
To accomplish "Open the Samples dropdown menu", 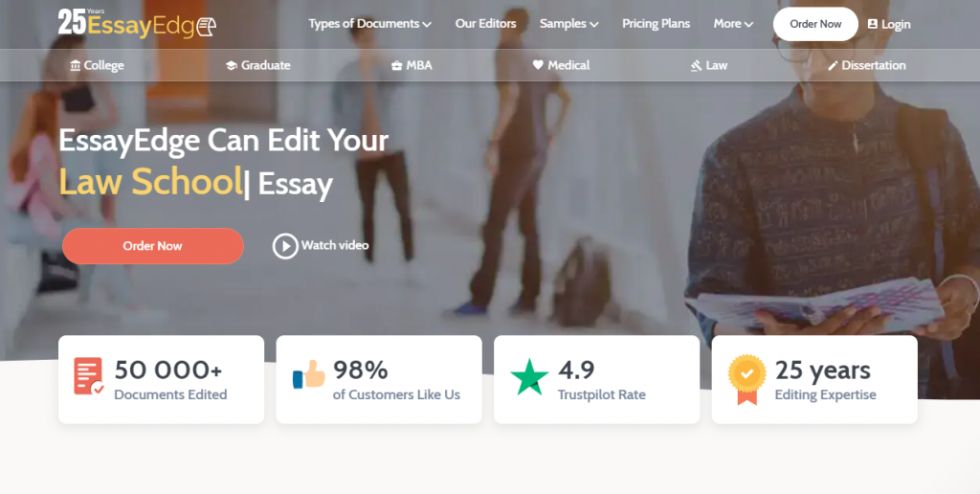I will coord(568,24).
